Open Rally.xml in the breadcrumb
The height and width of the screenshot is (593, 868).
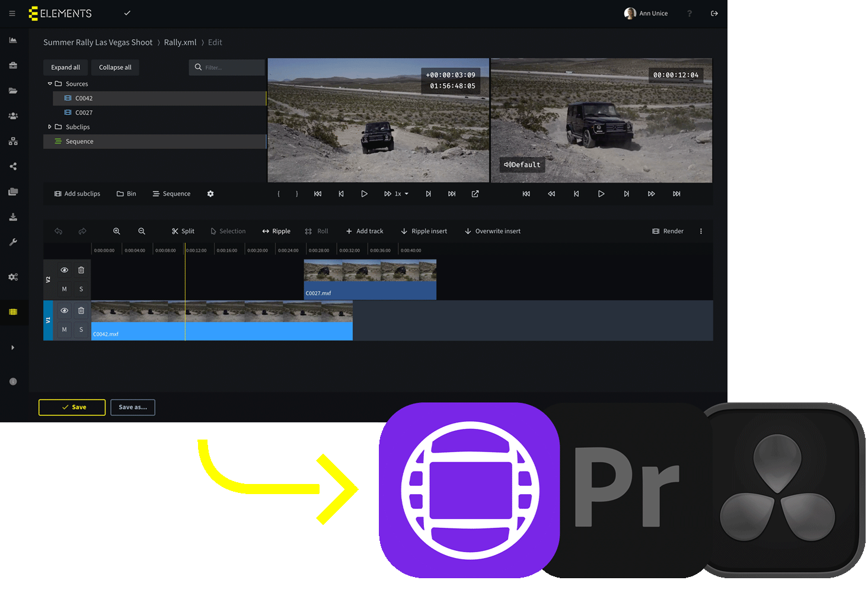point(180,43)
